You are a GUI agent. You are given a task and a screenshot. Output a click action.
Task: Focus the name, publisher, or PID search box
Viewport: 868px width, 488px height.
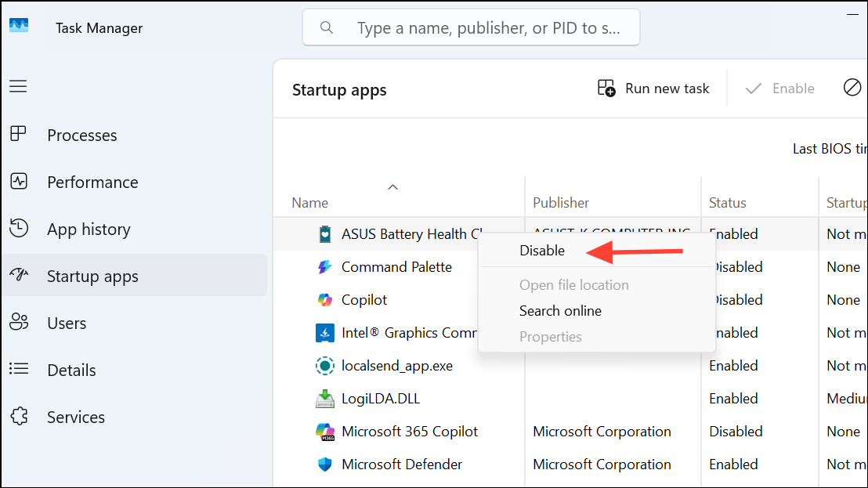(471, 27)
